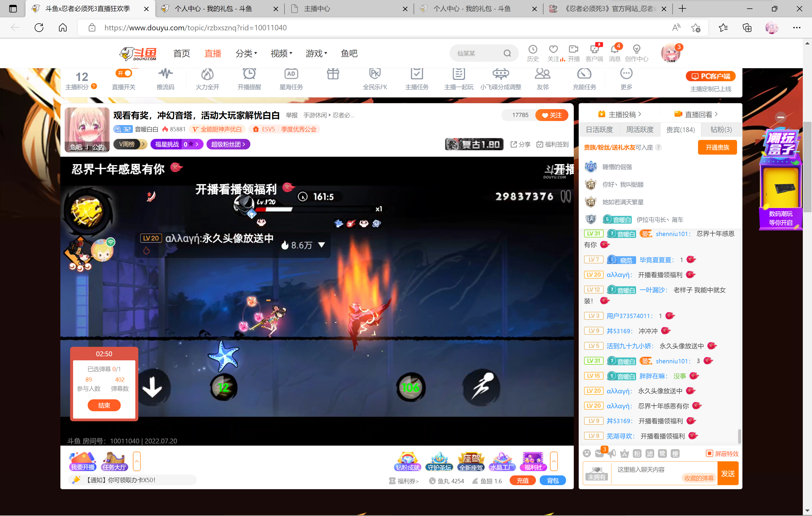Expand the 游戏 dropdown menu
812x516 pixels.
(317, 53)
